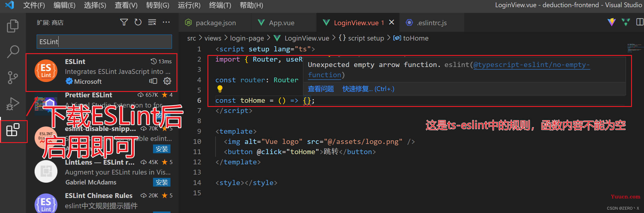Open the 帮助(H) menu

point(251,5)
